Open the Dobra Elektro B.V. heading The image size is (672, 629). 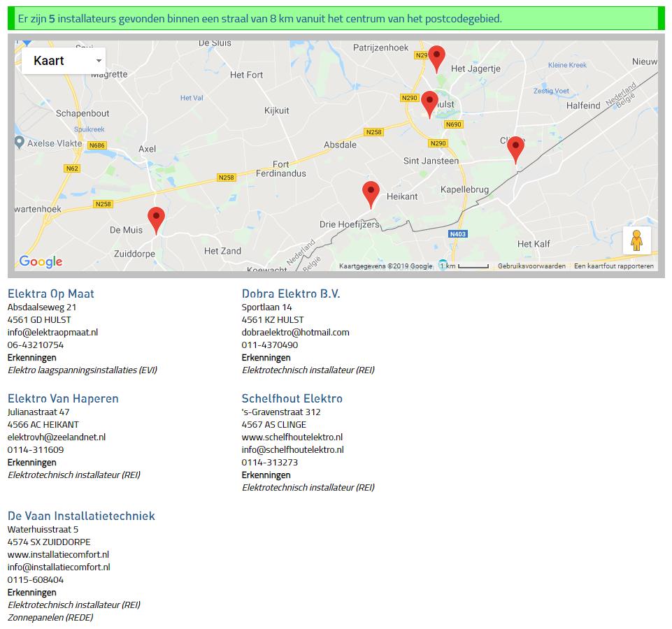[x=291, y=294]
